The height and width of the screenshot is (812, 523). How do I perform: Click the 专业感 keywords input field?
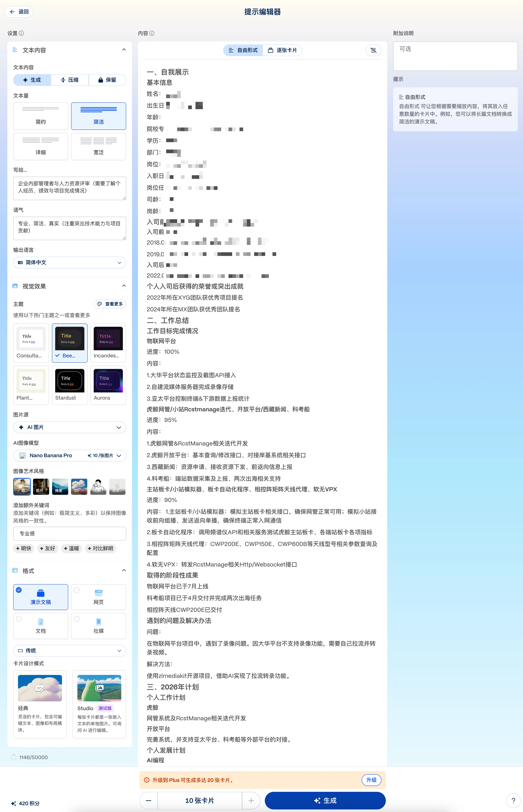(x=70, y=534)
